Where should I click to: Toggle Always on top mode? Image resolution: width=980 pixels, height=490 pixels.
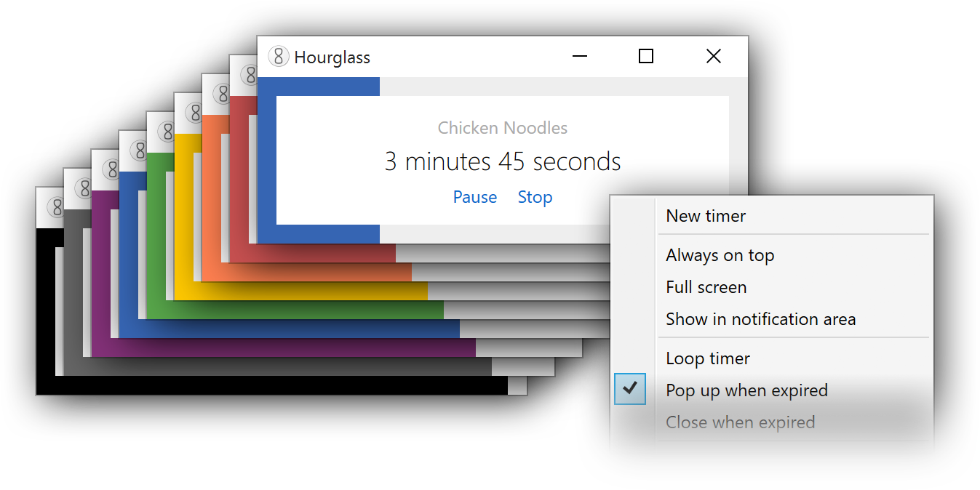(720, 254)
